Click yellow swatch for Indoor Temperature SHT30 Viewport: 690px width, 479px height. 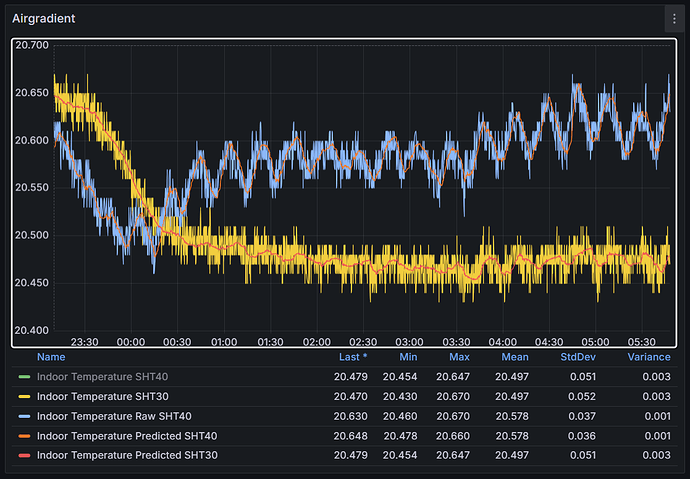pyautogui.click(x=24, y=397)
